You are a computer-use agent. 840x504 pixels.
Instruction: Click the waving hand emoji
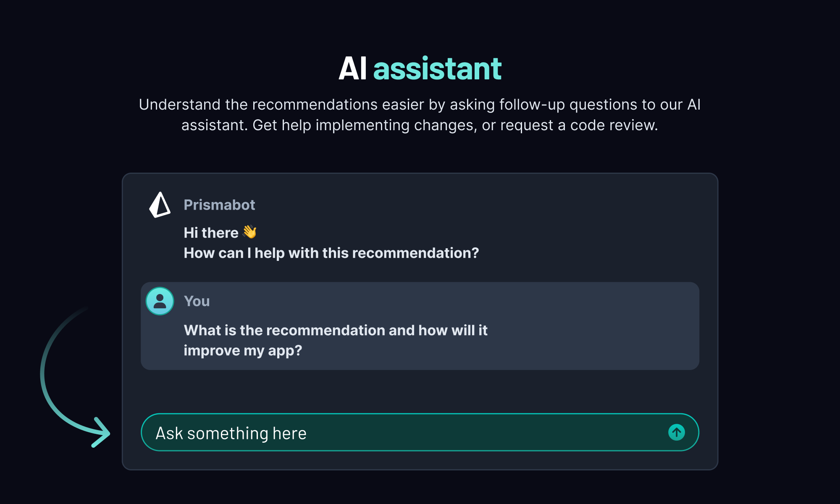point(249,232)
